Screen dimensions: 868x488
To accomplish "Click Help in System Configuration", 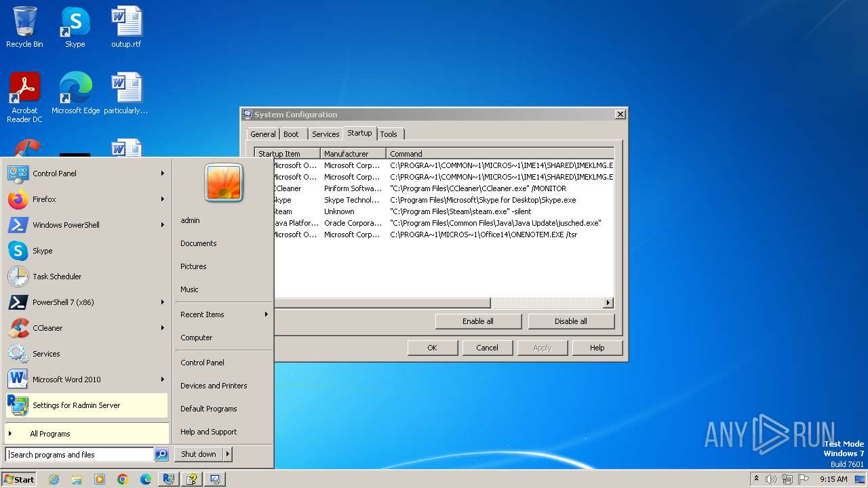I will tap(597, 348).
